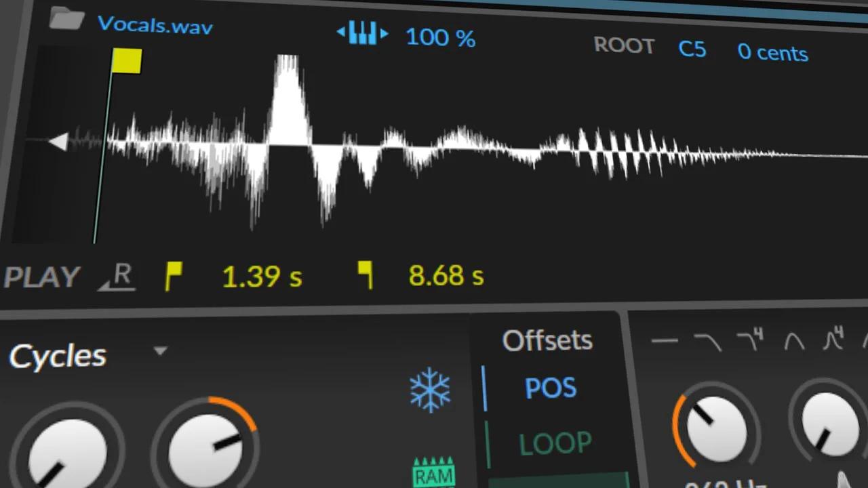868x488 pixels.
Task: Toggle the keyboard tracking piano icon
Action: click(x=363, y=33)
